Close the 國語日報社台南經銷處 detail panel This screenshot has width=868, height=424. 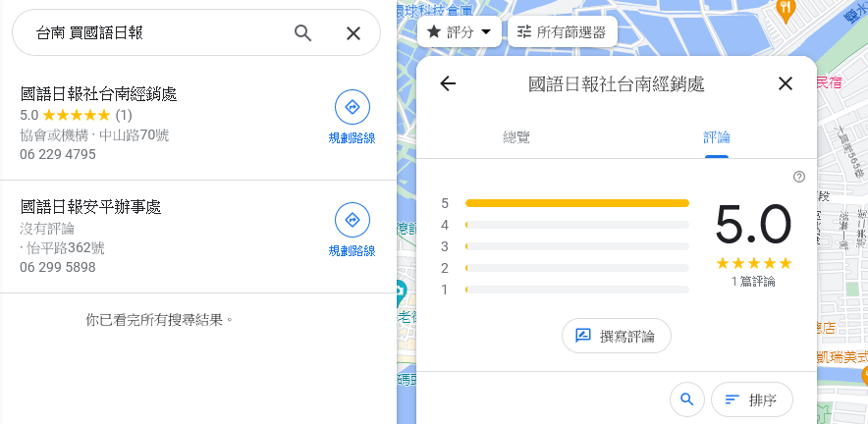coord(785,83)
